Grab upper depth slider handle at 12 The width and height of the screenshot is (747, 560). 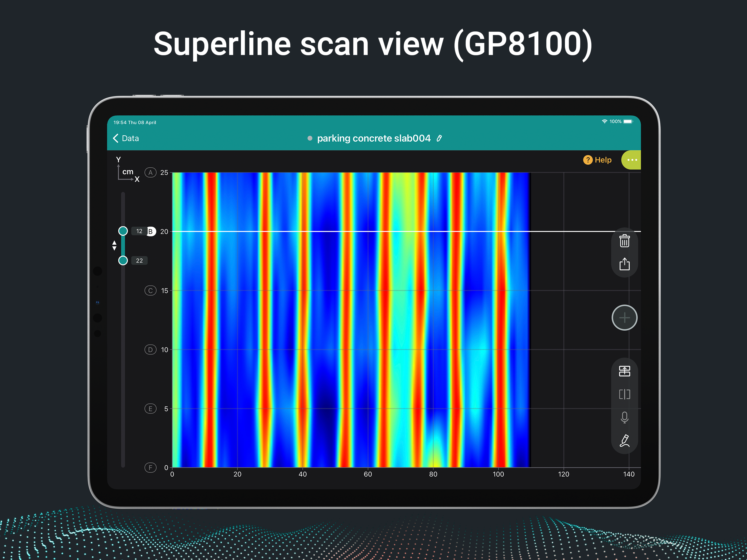tap(123, 231)
